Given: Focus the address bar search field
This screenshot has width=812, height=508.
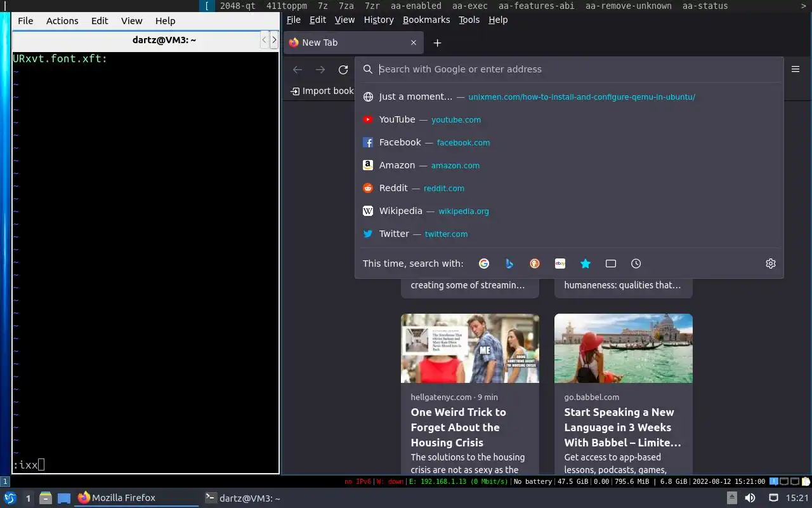Looking at the screenshot, I should [568, 69].
